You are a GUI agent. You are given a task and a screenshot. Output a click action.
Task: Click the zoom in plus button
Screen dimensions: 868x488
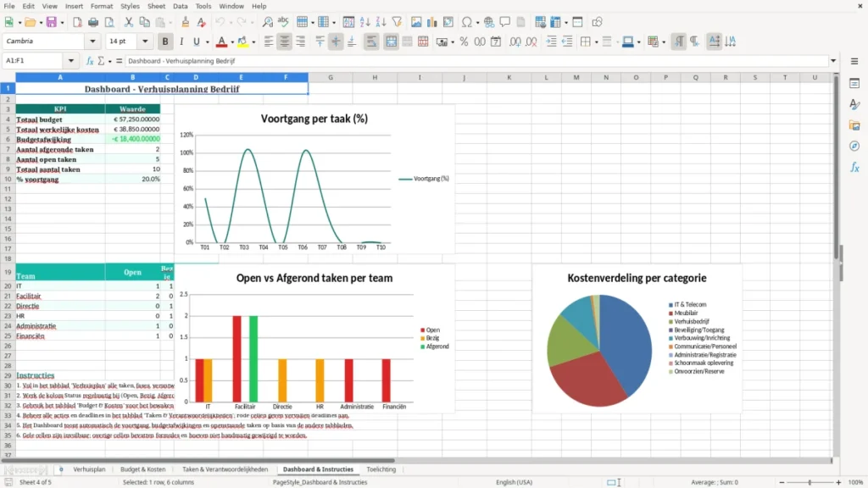838,482
